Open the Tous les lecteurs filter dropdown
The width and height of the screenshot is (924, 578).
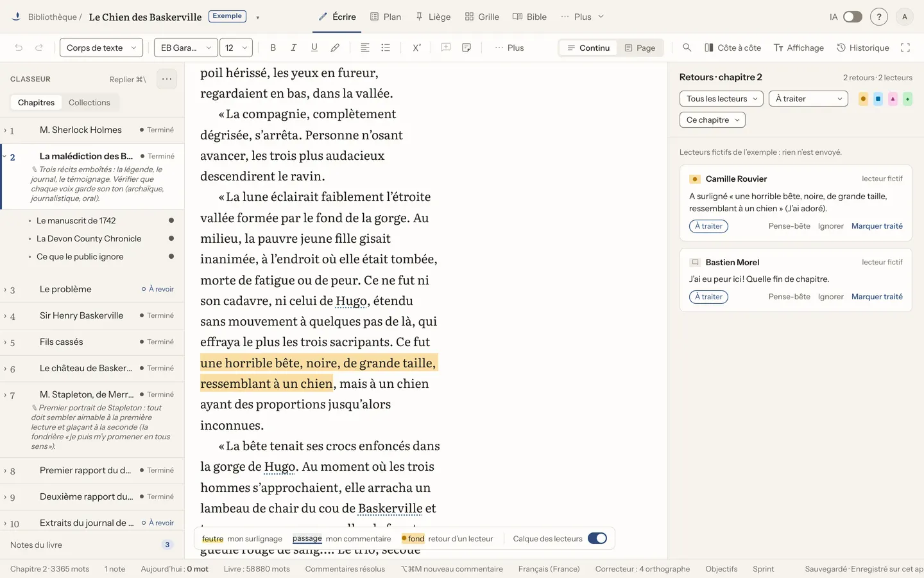pos(721,98)
